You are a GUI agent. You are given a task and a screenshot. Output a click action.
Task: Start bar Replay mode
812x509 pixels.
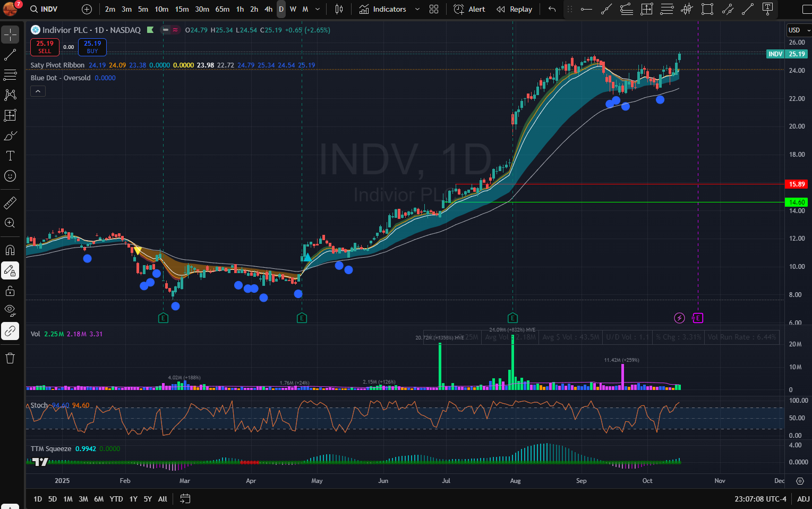514,9
